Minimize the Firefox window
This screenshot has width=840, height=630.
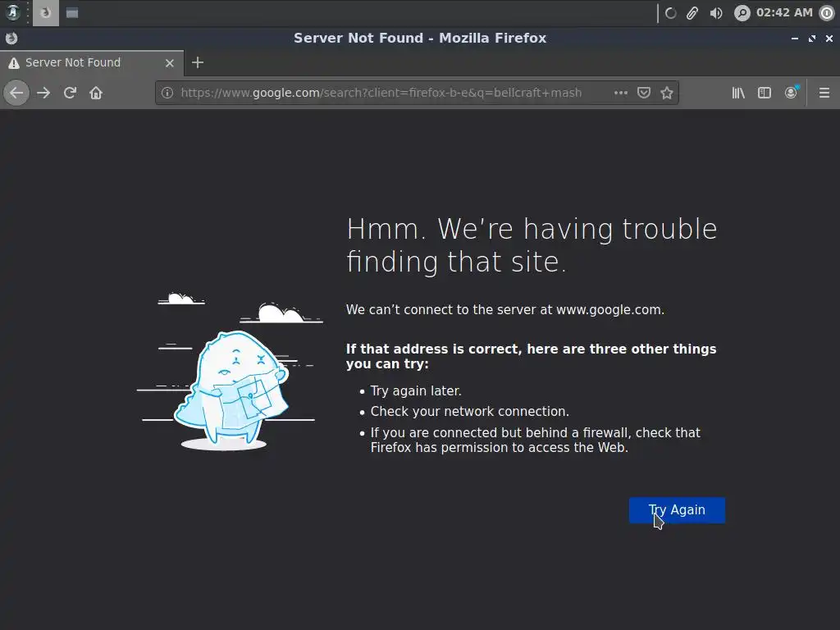tap(794, 39)
